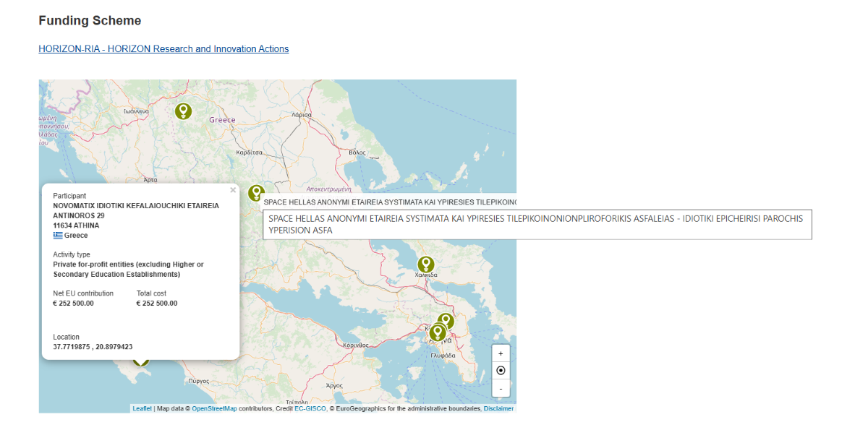Click the Λάρισα city label on the map
868x430 pixels.
(301, 114)
